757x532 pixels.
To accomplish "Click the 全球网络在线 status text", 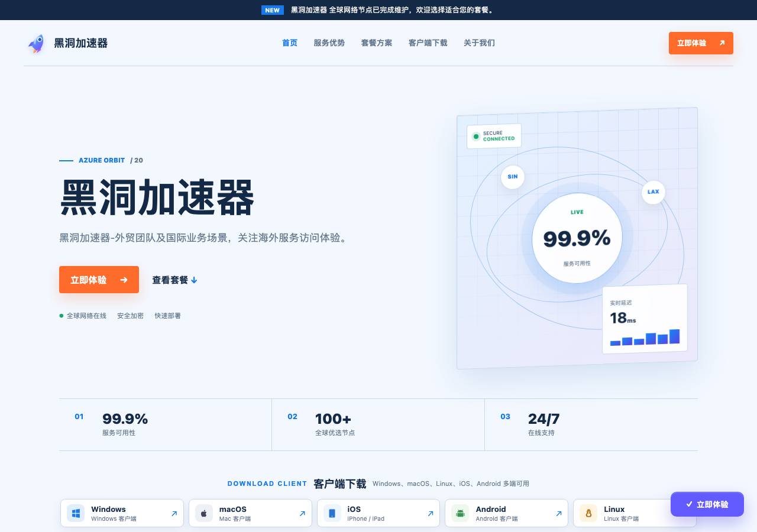I will tap(86, 316).
